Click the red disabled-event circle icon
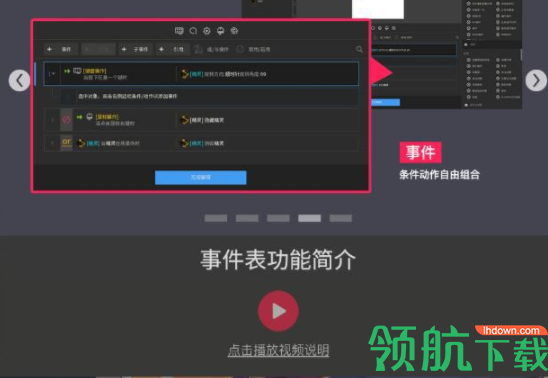Screen dimensions: 548x378 [66, 119]
